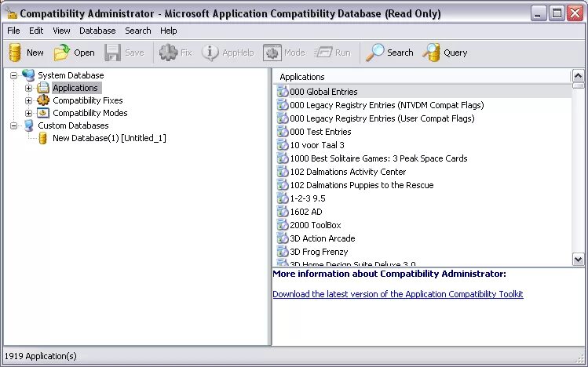Minimize the Compatibility Administrator window
Viewport: 588px width, 367px height.
coord(539,13)
